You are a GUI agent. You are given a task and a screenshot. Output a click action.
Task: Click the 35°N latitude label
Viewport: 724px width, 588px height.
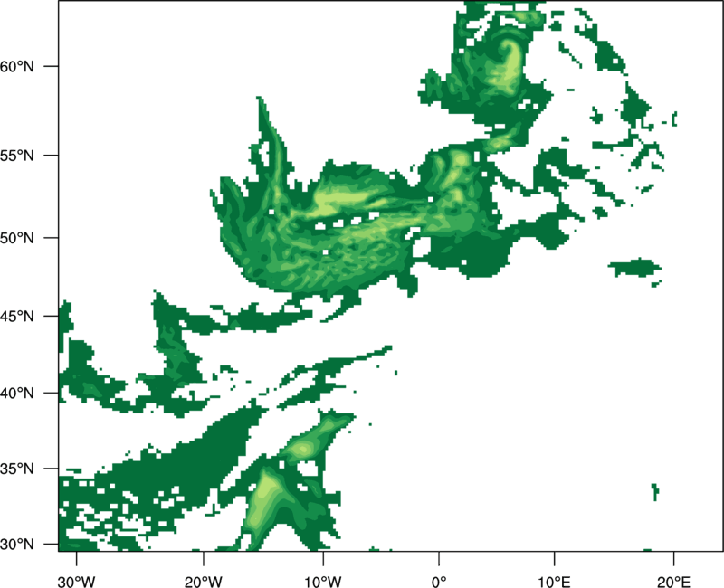17,469
